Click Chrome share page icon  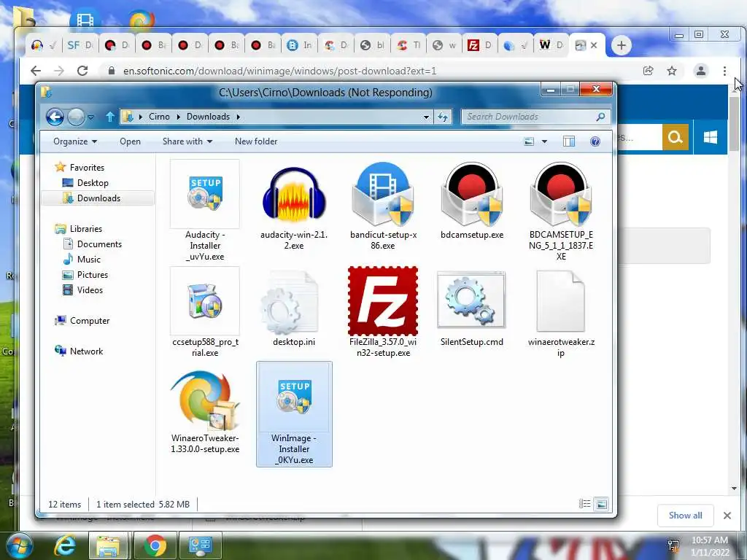coord(648,71)
